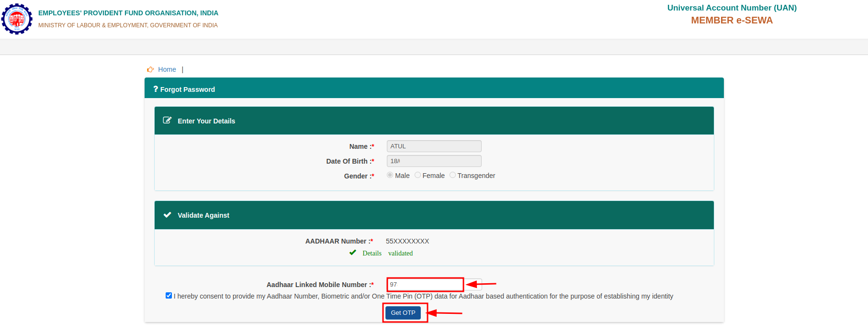Select the Male gender radio button

pos(390,175)
